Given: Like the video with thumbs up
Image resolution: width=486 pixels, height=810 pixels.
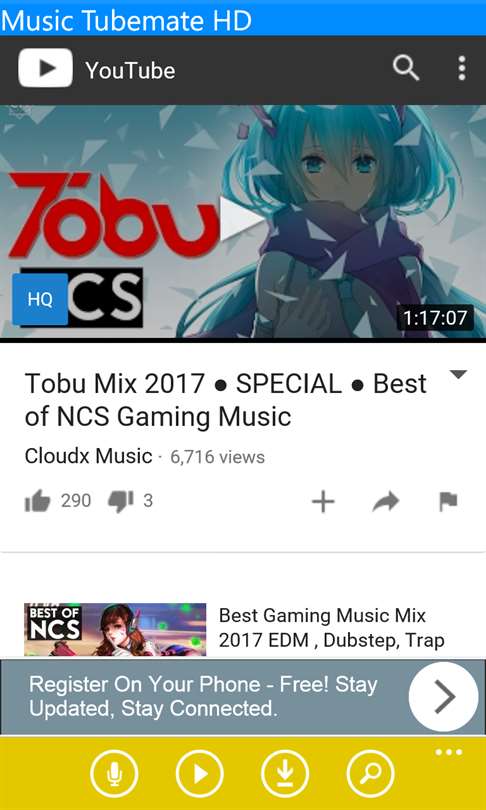Looking at the screenshot, I should click(x=37, y=501).
